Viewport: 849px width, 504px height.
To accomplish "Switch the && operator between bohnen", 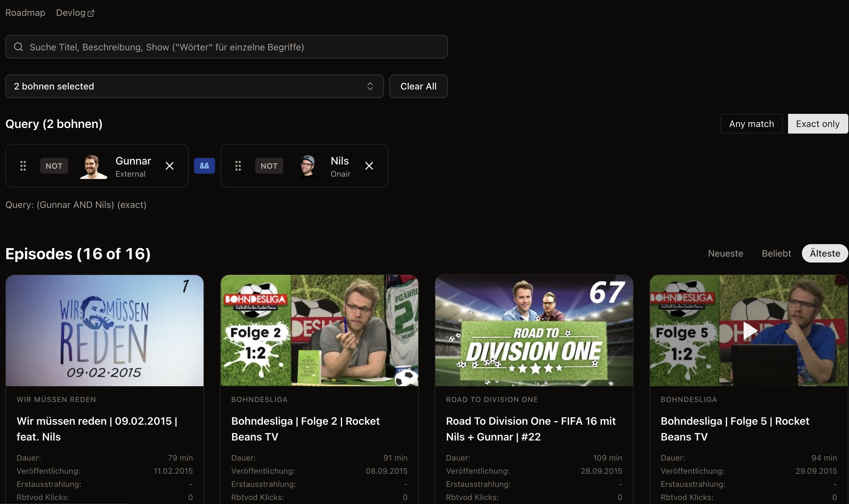I will coord(204,166).
